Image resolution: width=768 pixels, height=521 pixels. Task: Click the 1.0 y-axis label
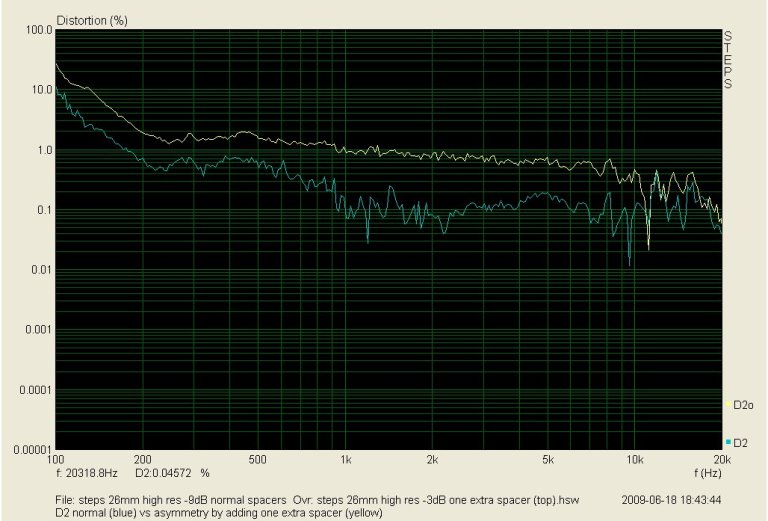(x=45, y=150)
